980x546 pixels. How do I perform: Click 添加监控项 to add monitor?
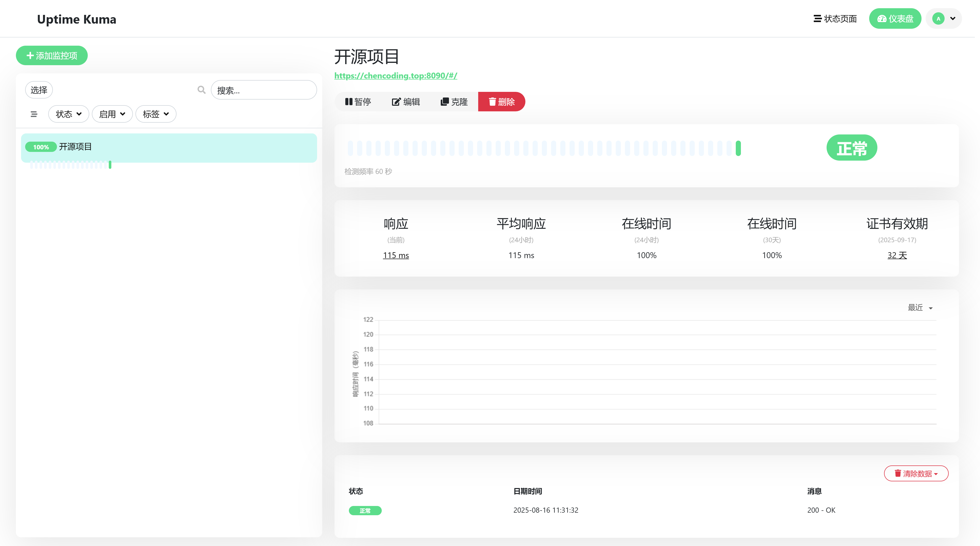coord(52,56)
